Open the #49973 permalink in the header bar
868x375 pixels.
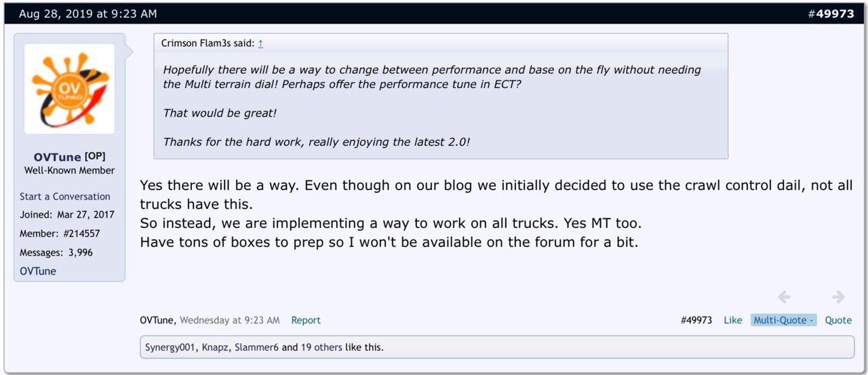tap(831, 13)
